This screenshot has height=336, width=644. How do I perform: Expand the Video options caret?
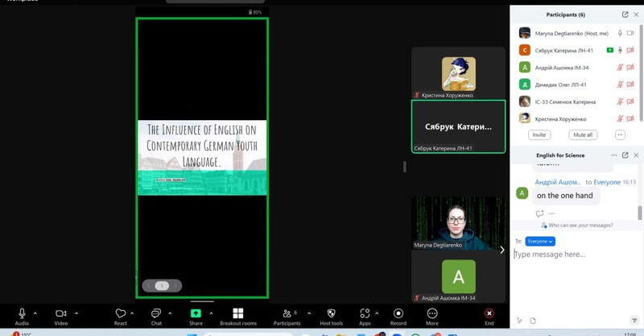(76, 313)
